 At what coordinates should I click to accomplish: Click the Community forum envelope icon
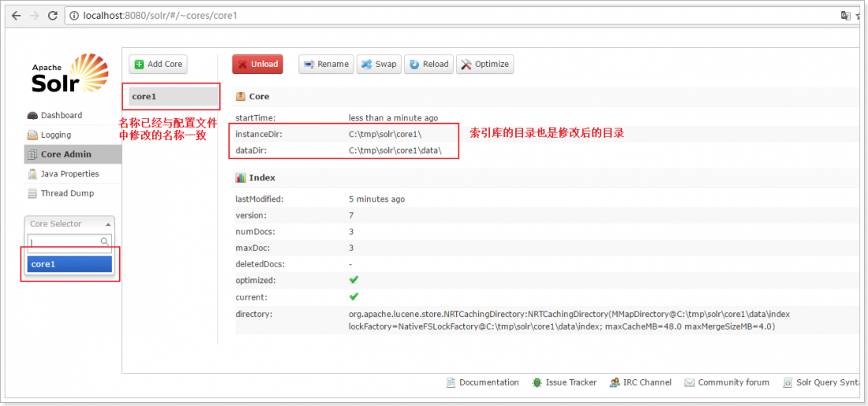pyautogui.click(x=689, y=382)
